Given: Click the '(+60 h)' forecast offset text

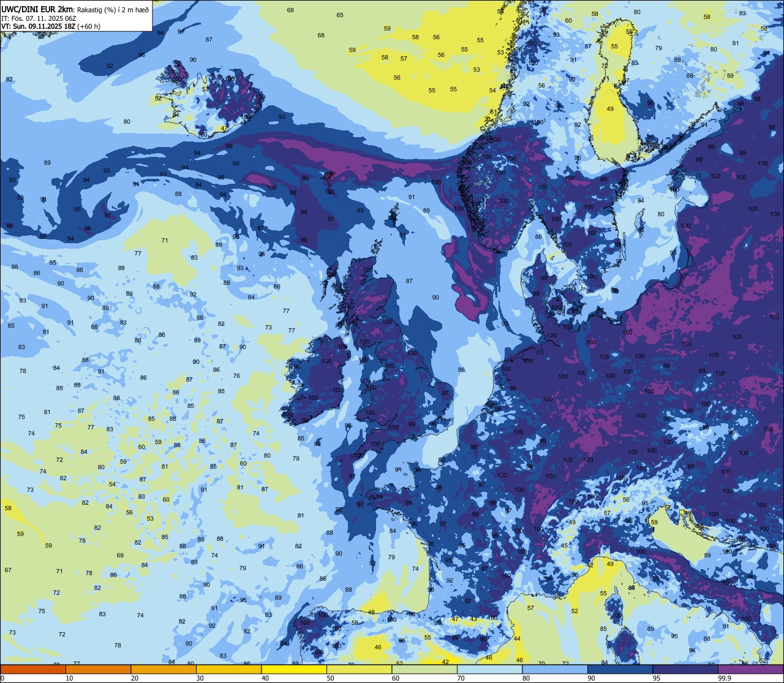Looking at the screenshot, I should [x=89, y=26].
